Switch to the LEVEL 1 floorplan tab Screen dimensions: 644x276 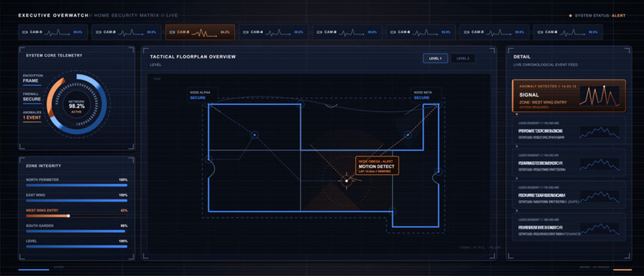coord(435,58)
